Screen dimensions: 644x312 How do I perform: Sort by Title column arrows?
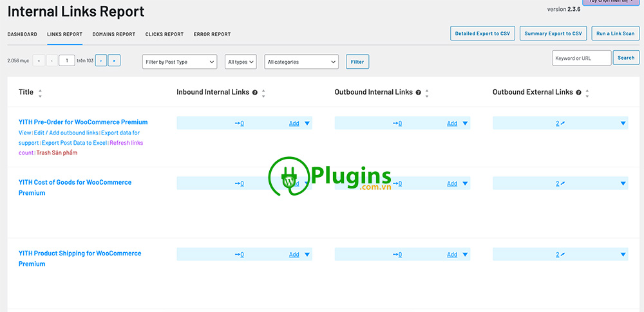pos(40,93)
